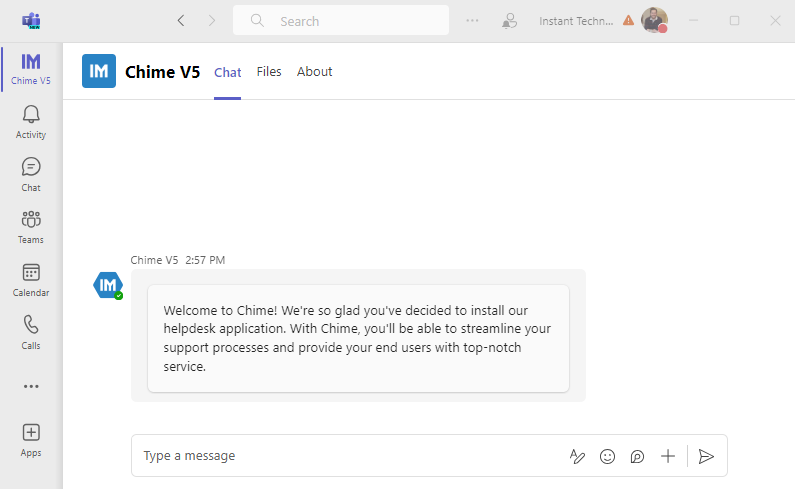The width and height of the screenshot is (795, 489).
Task: Switch to the About tab
Action: tap(314, 72)
